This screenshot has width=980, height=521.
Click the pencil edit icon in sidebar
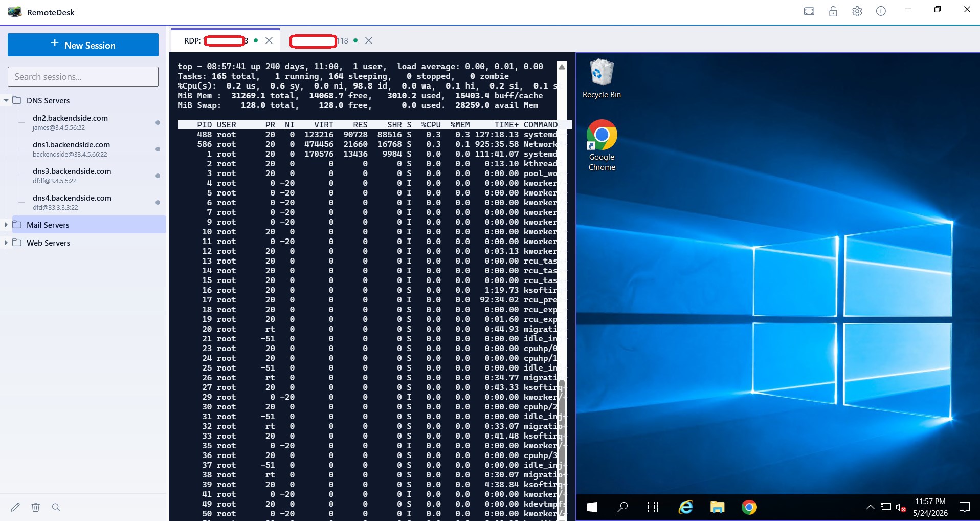[15, 507]
